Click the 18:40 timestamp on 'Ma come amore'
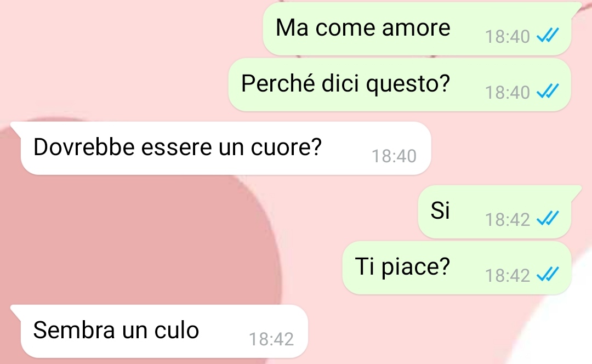The height and width of the screenshot is (364, 592). (508, 37)
